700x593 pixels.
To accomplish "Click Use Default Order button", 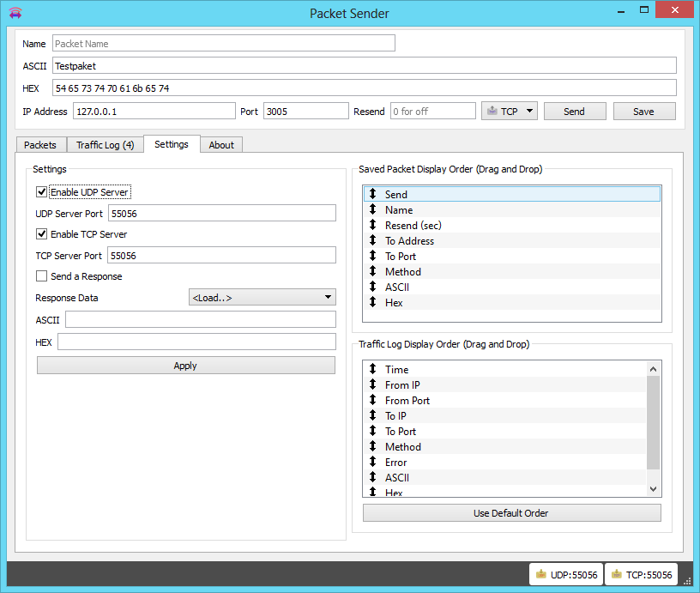I will [x=511, y=513].
